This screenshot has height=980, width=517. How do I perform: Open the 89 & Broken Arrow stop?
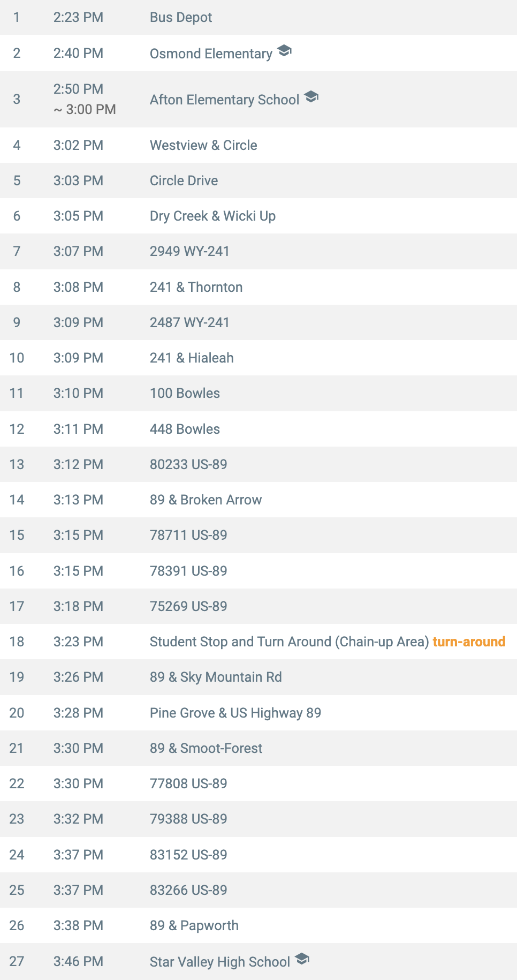pyautogui.click(x=206, y=500)
